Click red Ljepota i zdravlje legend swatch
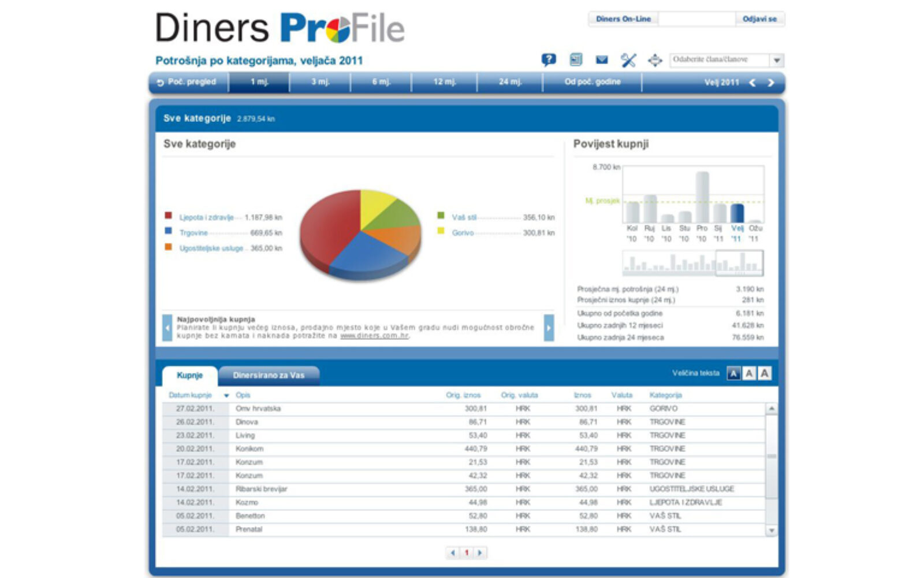Image resolution: width=924 pixels, height=578 pixels. point(169,216)
